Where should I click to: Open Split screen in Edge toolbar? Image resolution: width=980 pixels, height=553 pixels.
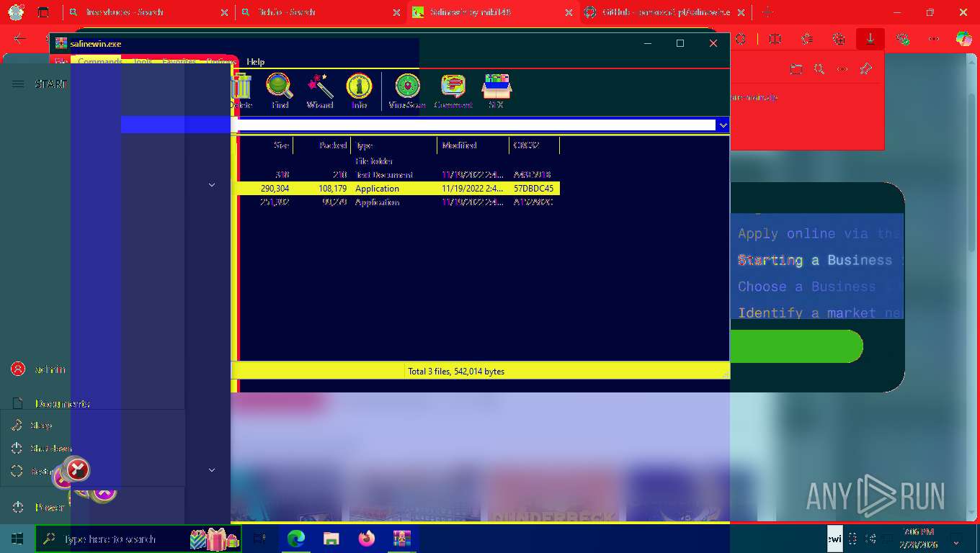775,39
